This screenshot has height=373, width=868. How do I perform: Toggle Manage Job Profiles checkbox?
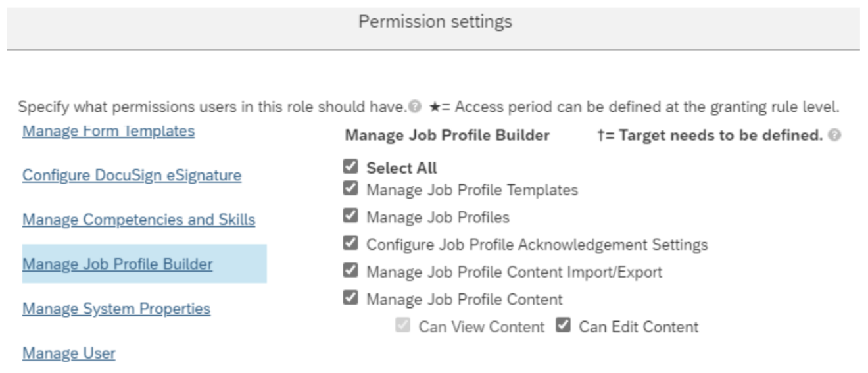[350, 216]
